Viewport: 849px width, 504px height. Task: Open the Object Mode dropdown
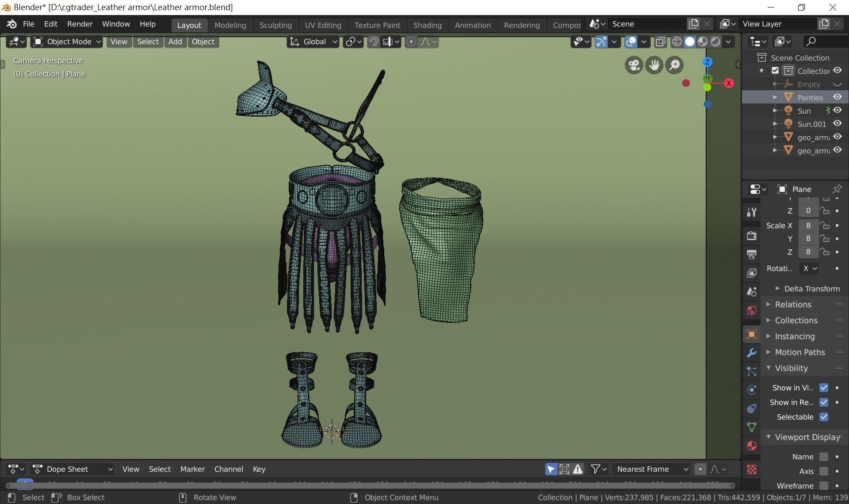(67, 42)
